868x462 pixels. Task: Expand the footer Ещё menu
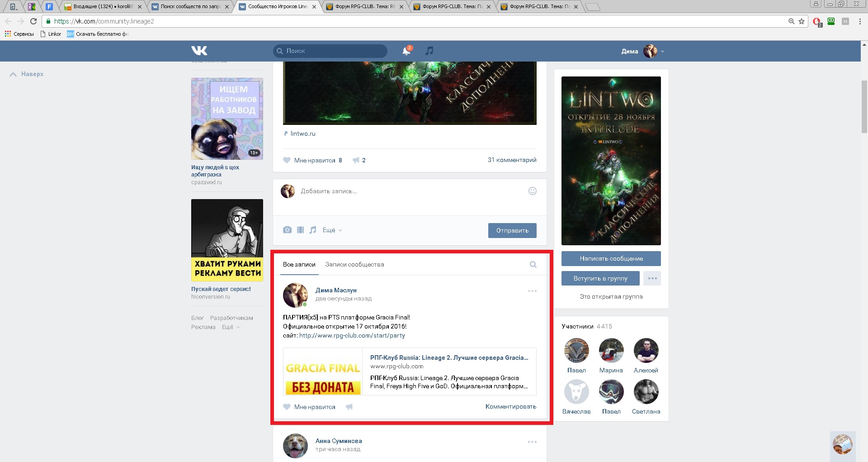pyautogui.click(x=231, y=327)
